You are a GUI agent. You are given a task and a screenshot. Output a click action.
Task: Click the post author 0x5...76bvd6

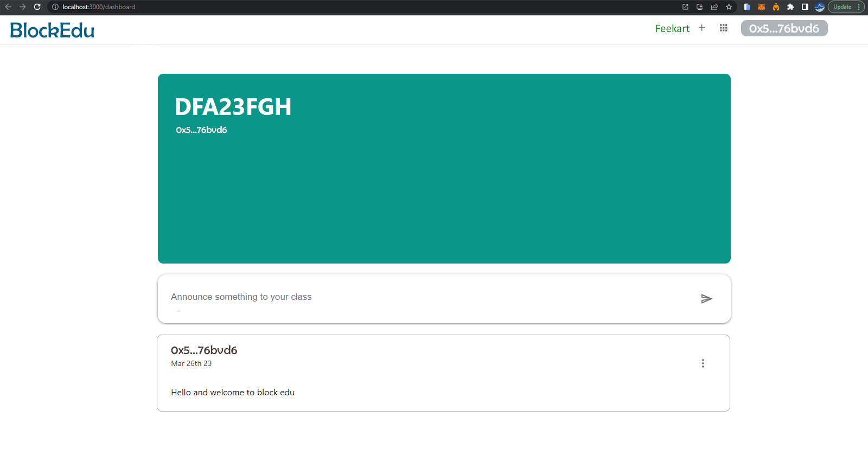pyautogui.click(x=204, y=350)
